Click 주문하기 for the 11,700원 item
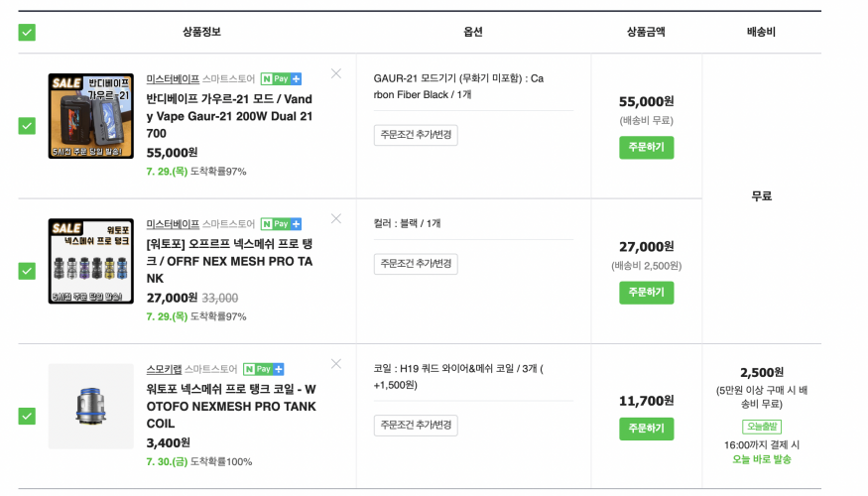 click(x=646, y=429)
